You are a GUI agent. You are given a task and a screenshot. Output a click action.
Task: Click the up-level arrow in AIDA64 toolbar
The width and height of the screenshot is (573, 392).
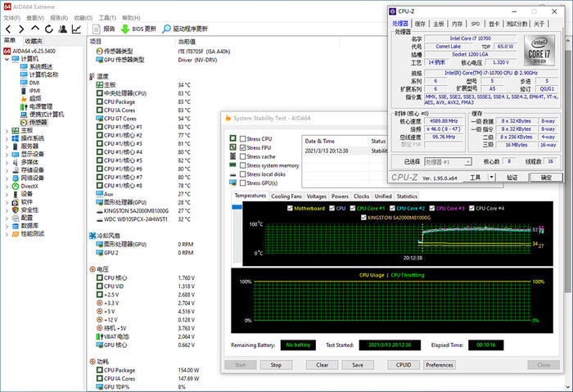coord(35,29)
